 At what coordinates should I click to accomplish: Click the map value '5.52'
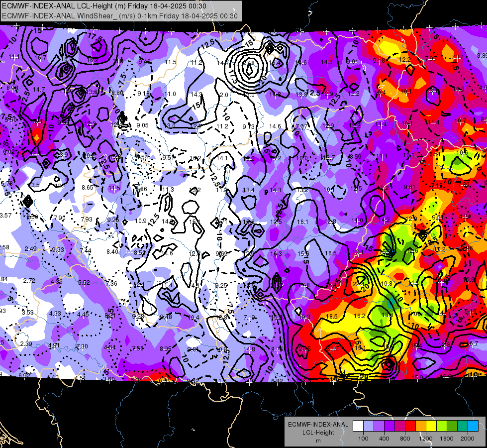84,283
